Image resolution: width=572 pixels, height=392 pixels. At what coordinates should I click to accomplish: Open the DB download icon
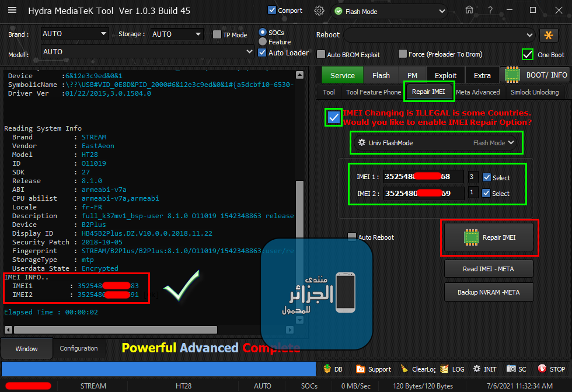[x=327, y=369]
